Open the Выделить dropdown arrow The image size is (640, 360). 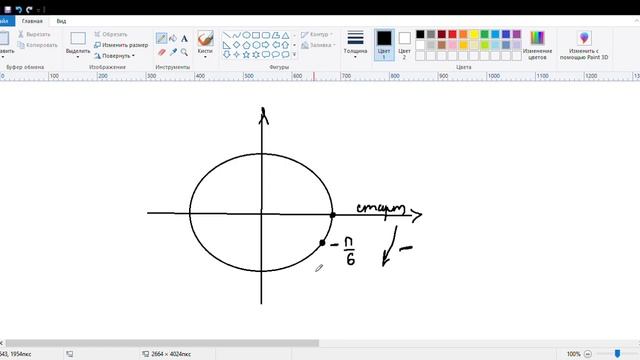click(x=78, y=57)
